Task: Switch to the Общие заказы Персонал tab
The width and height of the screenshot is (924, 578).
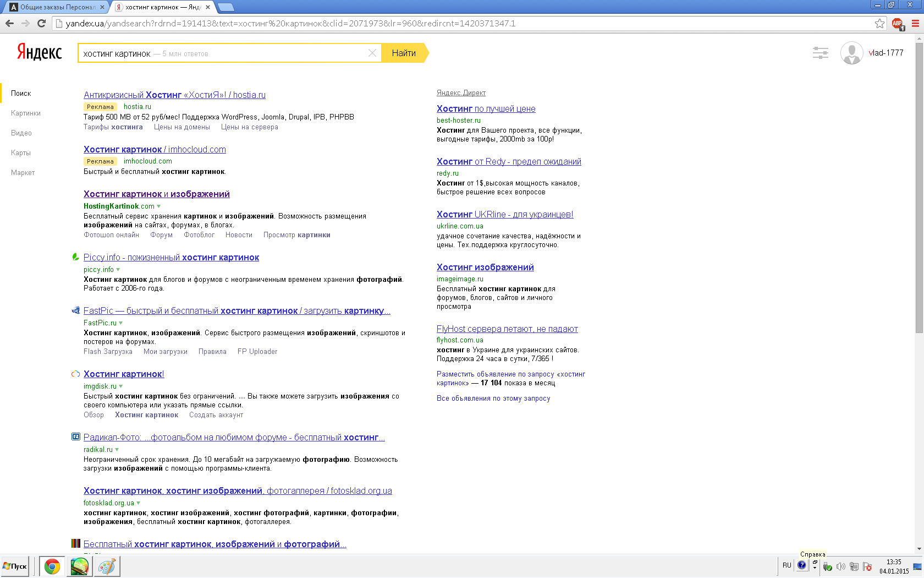Action: point(55,7)
